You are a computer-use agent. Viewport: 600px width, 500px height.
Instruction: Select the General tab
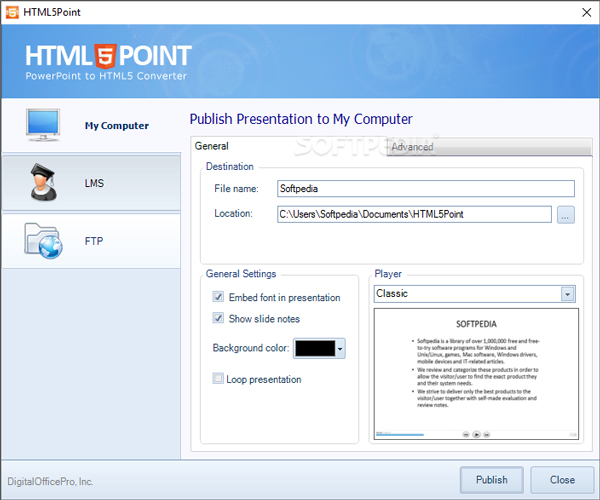[212, 147]
